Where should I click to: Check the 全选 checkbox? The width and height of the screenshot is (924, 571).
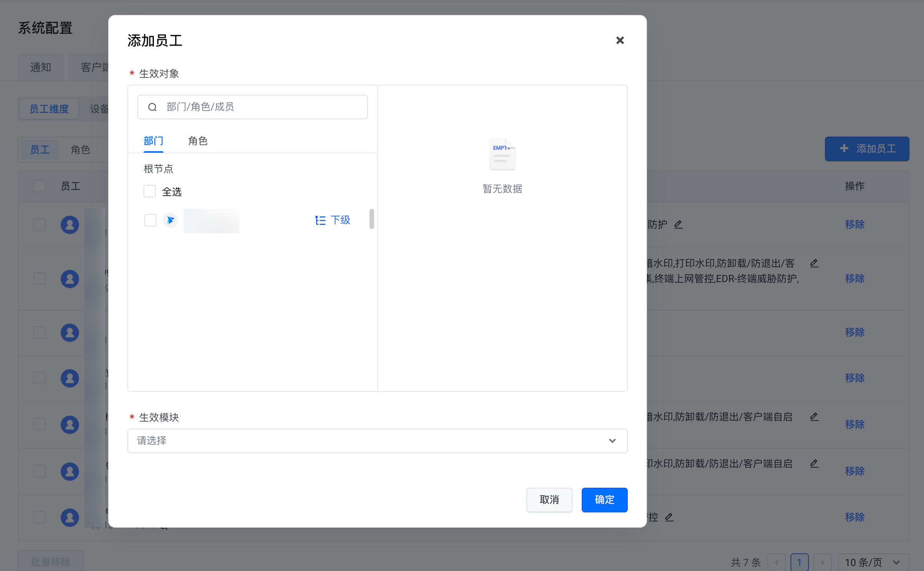150,191
